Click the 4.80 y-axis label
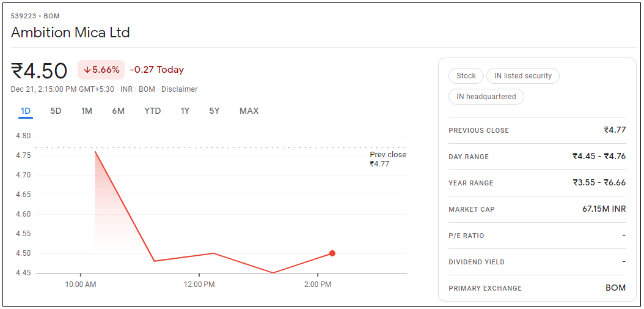 coord(23,136)
